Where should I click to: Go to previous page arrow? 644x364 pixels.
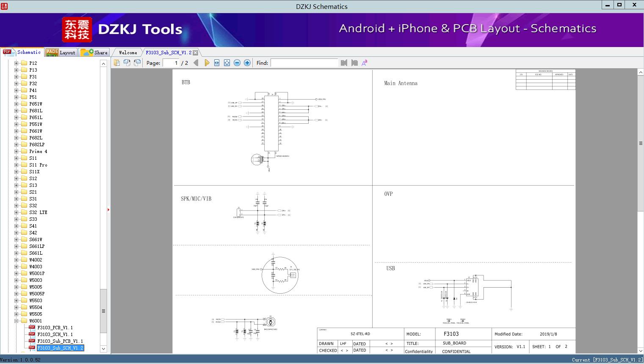pyautogui.click(x=196, y=63)
